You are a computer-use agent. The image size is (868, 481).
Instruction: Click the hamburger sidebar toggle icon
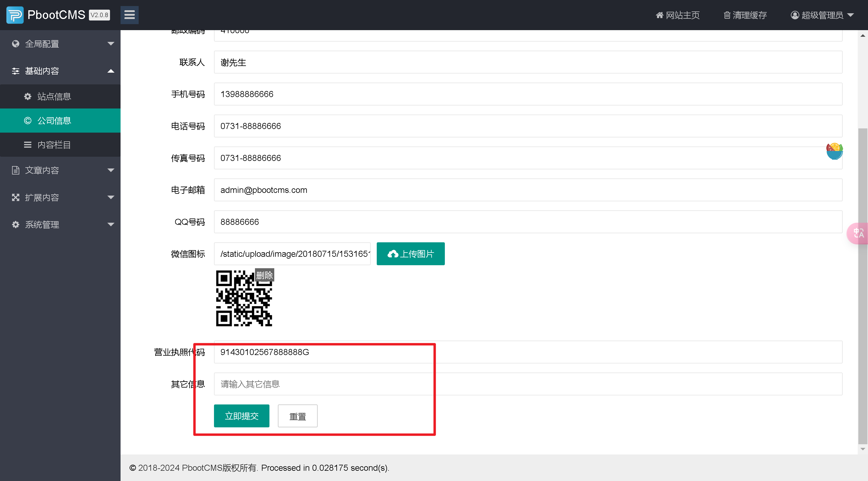[129, 15]
